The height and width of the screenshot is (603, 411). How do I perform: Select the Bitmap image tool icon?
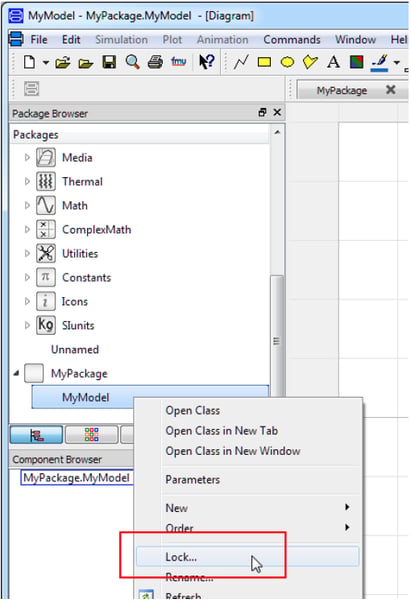coord(356,62)
